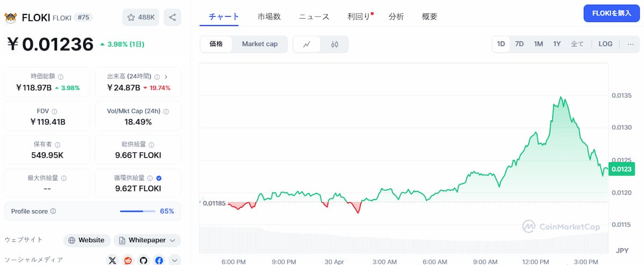Screen dimensions: 644x265
Task: Toggle LOG scale on the chart
Action: pyautogui.click(x=605, y=44)
